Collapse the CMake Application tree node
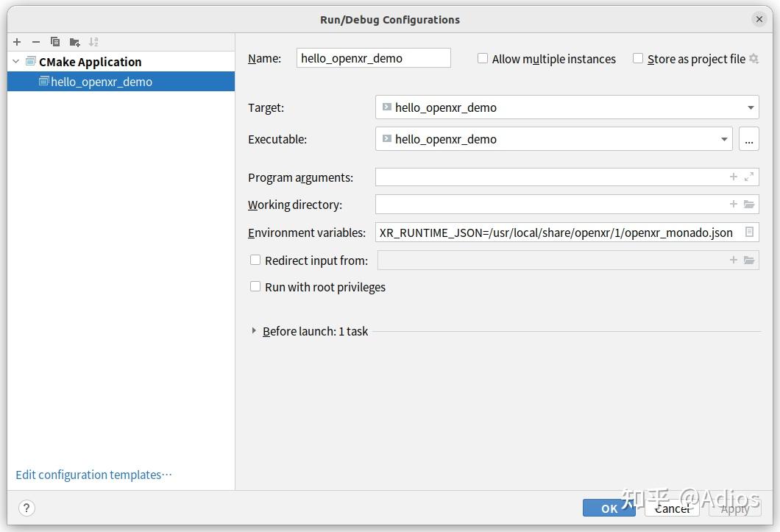This screenshot has height=532, width=780. [x=16, y=62]
